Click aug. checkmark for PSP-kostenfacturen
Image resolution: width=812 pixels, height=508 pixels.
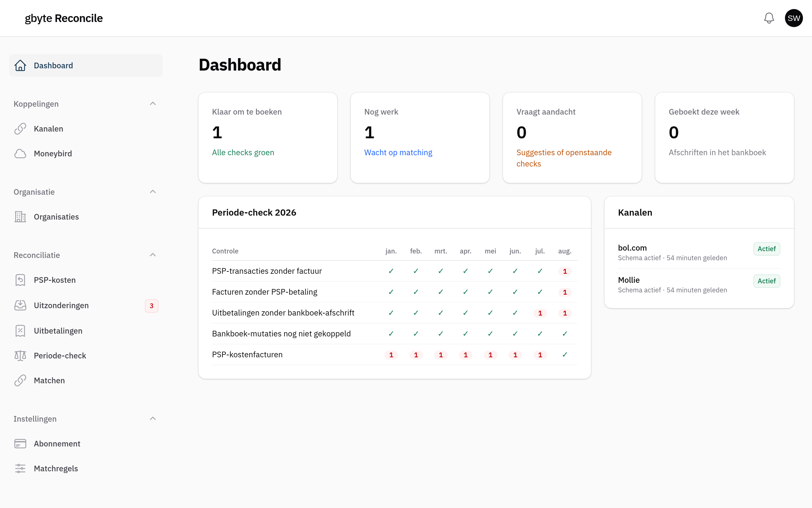565,354
